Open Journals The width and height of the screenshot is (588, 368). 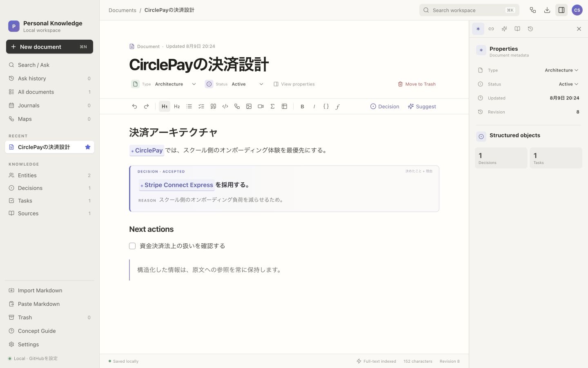49,105
